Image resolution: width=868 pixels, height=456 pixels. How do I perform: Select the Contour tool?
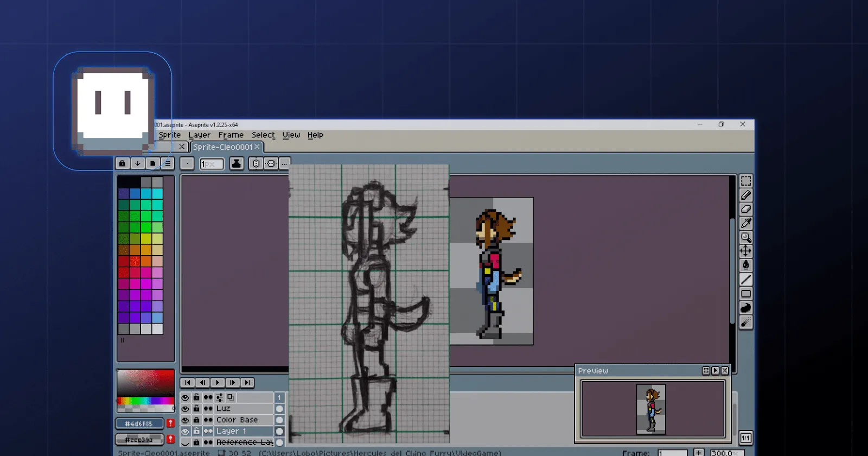tap(746, 308)
